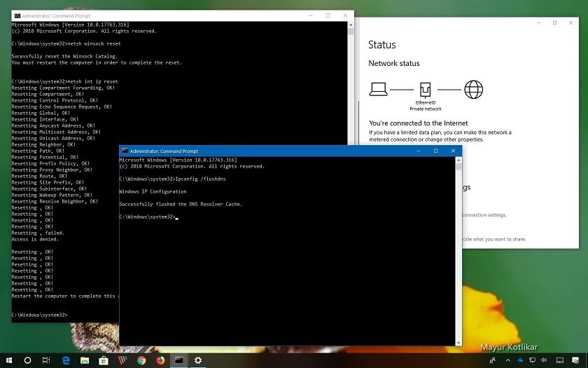Launch Microsoft Edge from the taskbar
This screenshot has height=368, width=588.
tap(66, 360)
